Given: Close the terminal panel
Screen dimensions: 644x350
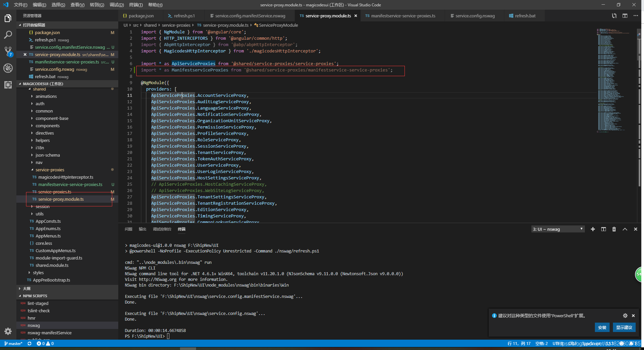Looking at the screenshot, I should [636, 229].
